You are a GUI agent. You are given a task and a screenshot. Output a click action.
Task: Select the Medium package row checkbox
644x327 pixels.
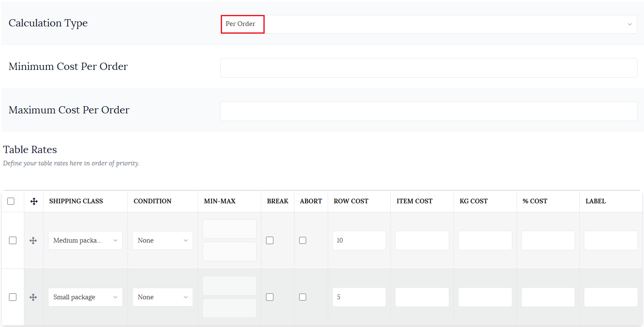13,240
